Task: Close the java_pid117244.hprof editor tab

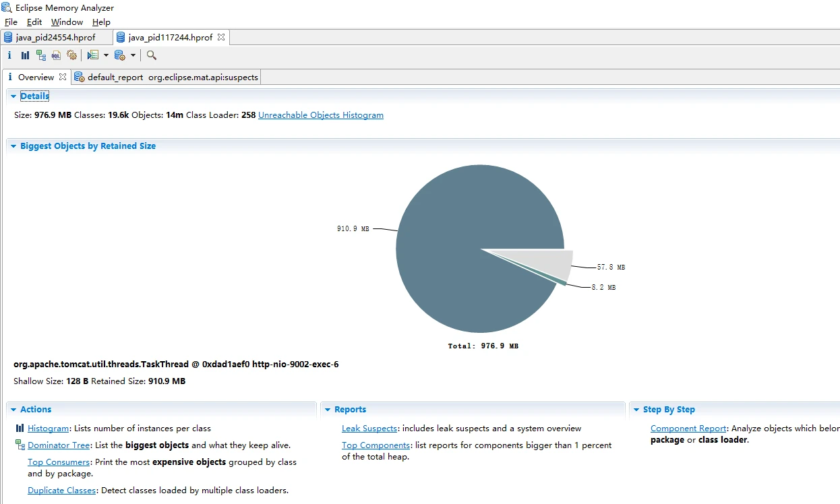Action: [221, 38]
